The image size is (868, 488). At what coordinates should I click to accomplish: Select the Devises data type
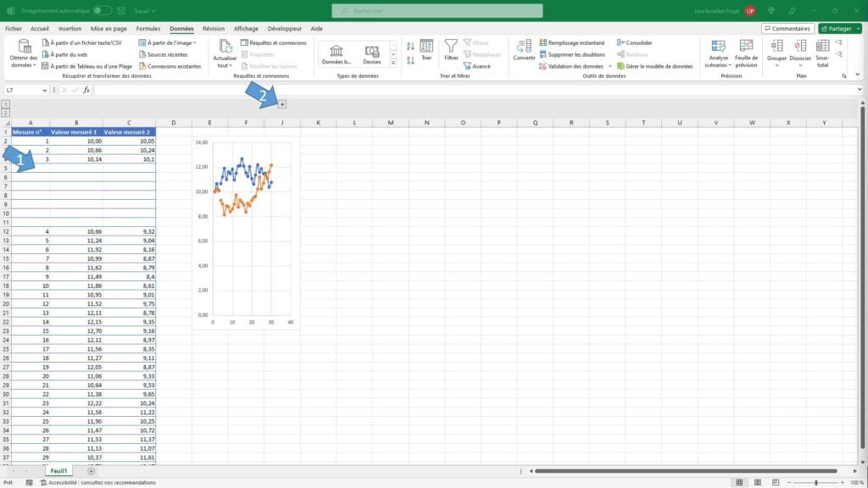click(371, 54)
